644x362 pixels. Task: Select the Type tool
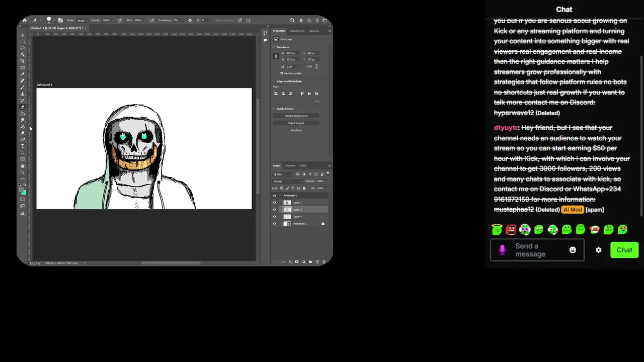(22, 146)
